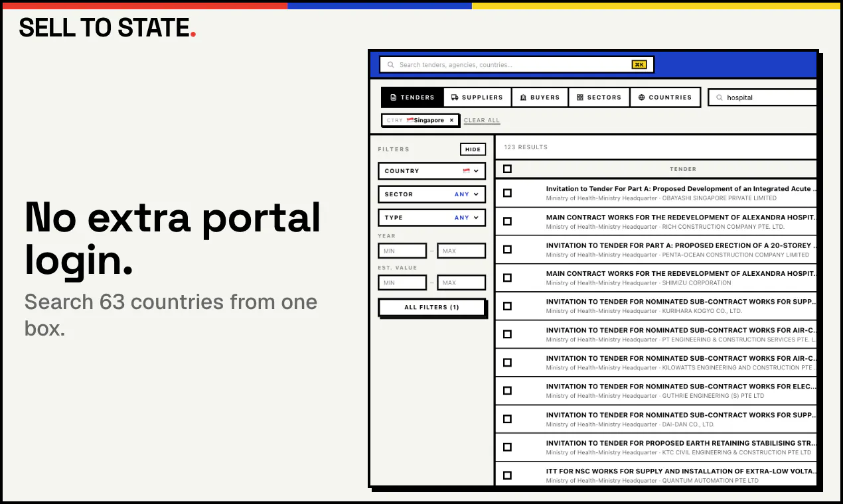Toggle the select-all checkbox in Tender header
843x504 pixels.
tap(507, 169)
